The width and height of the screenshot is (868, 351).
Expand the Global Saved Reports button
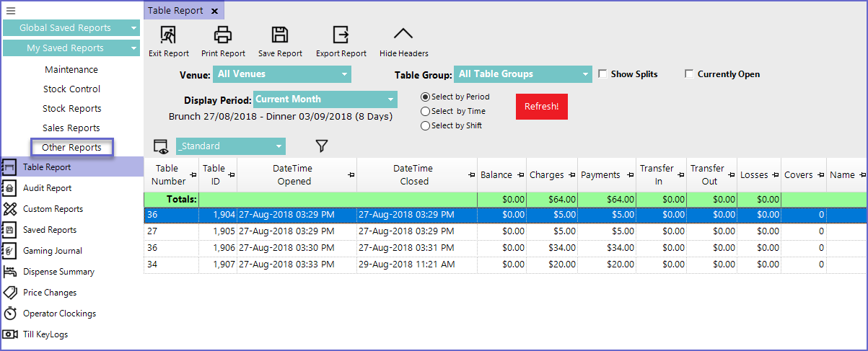point(71,28)
